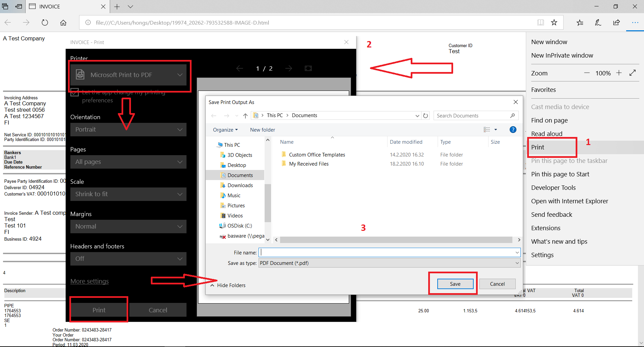The image size is (644, 347).
Task: Click Save button in dialog
Action: [x=455, y=284]
